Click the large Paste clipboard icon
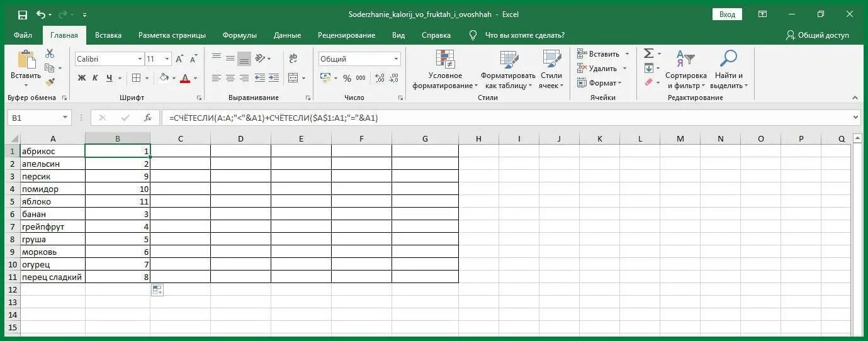Screen dimensions: 868x341 [26, 59]
